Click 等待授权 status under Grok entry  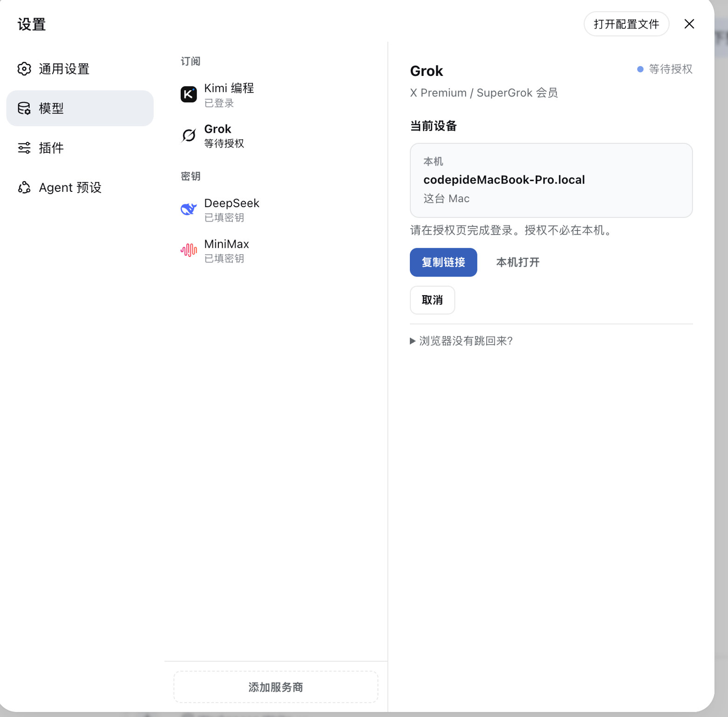(x=224, y=143)
